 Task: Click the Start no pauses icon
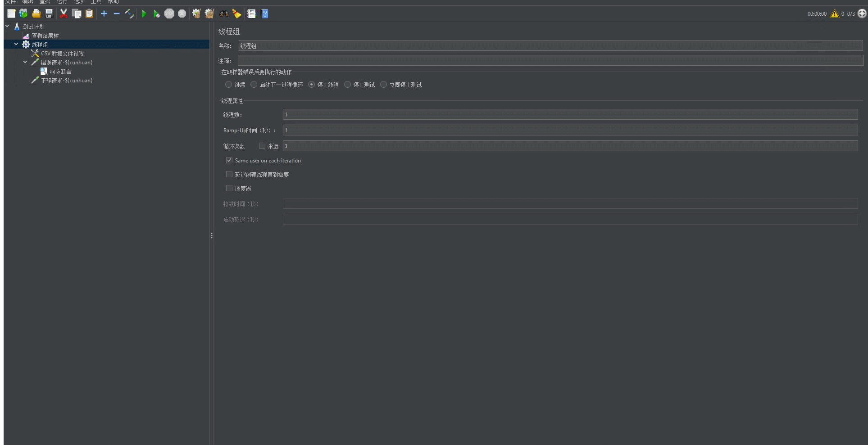click(x=156, y=14)
